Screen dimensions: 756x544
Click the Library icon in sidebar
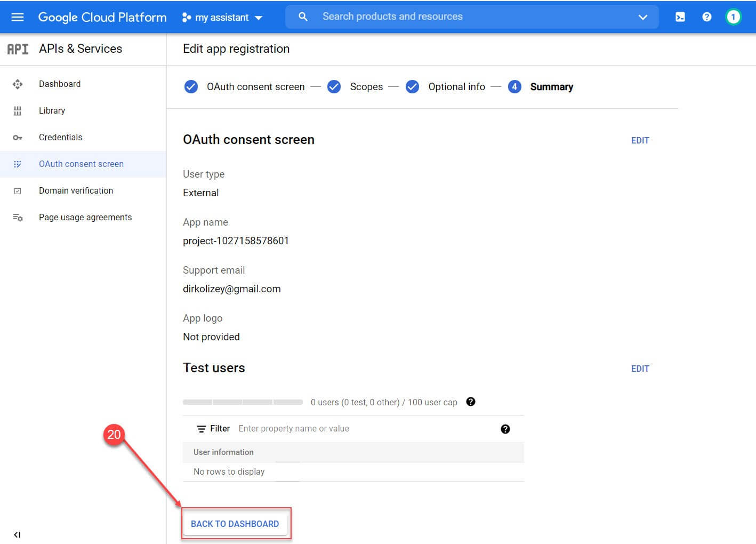point(18,111)
